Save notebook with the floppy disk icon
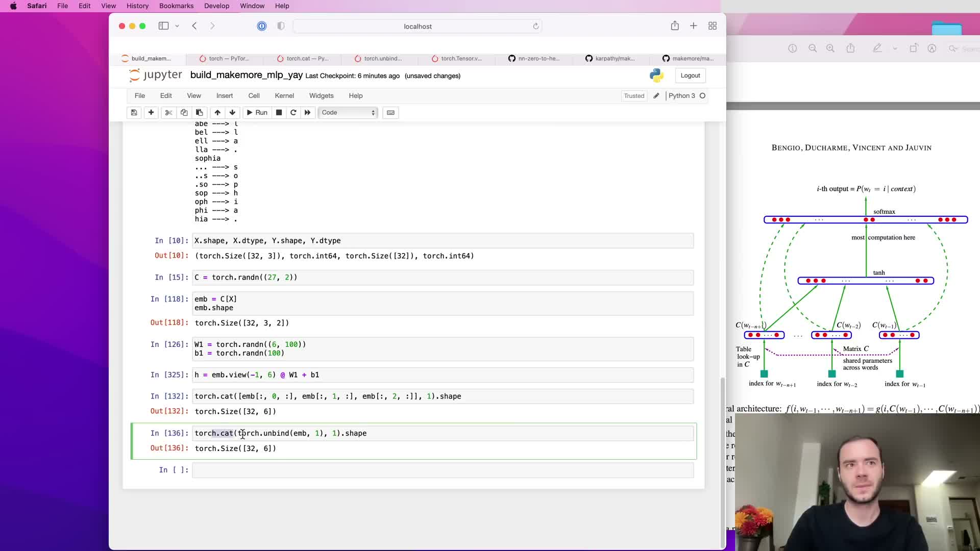The width and height of the screenshot is (980, 551). (x=134, y=113)
